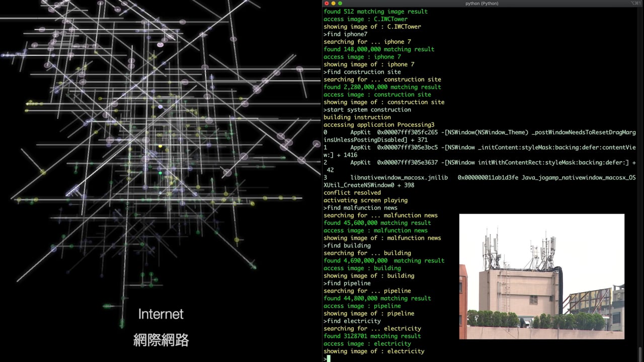Click 'access image : building' line

click(x=362, y=268)
